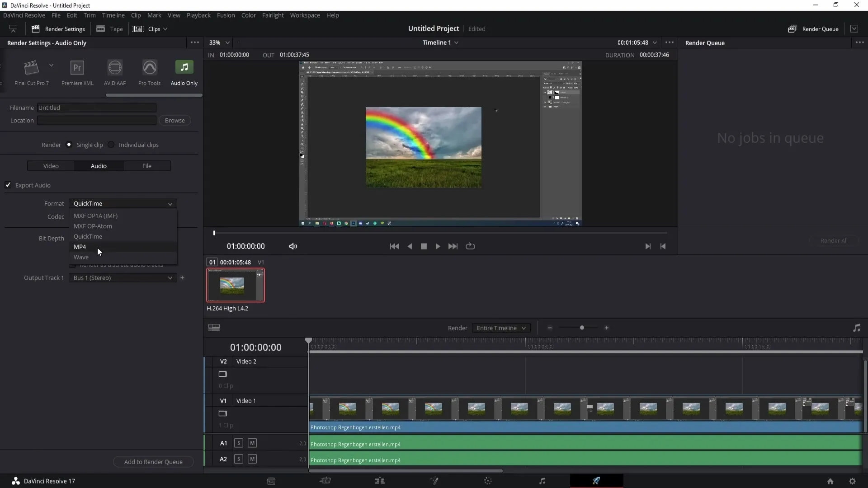868x488 pixels.
Task: Select Wave from format dropdown list
Action: coord(81,257)
